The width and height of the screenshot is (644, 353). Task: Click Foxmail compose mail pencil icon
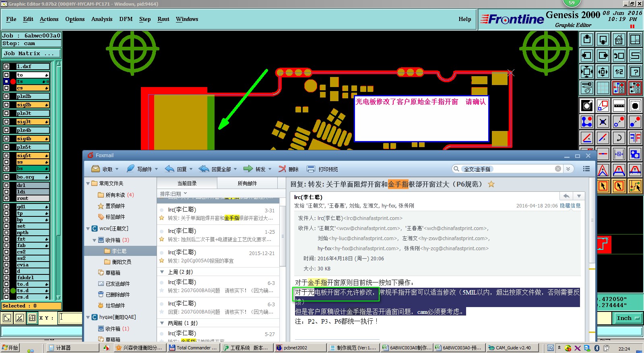point(130,169)
